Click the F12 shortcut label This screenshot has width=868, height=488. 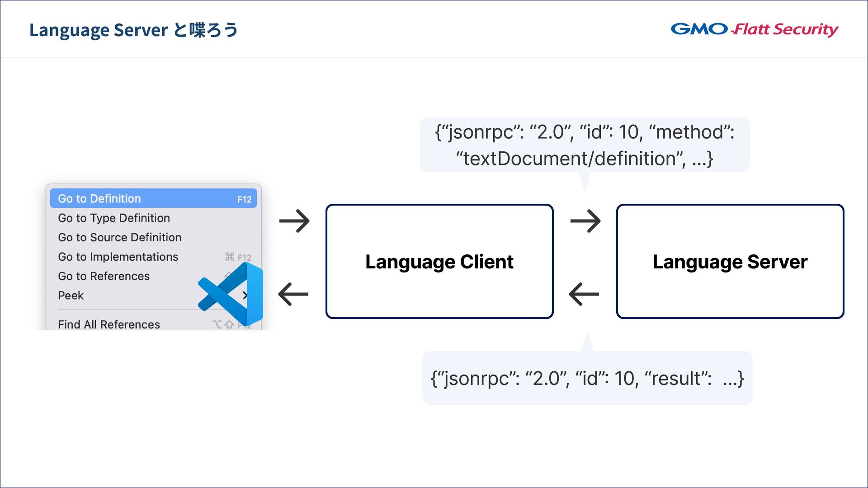point(245,200)
